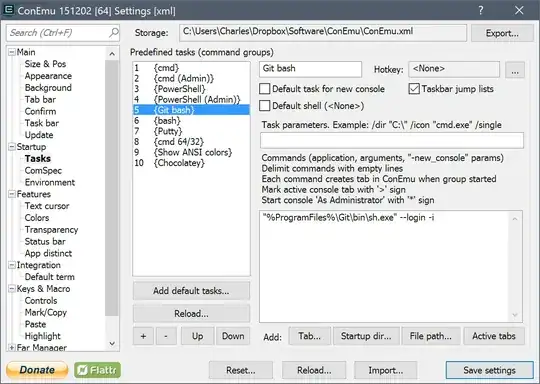540x384 pixels.
Task: Click the Hotkey field showing <None>
Action: [x=454, y=69]
